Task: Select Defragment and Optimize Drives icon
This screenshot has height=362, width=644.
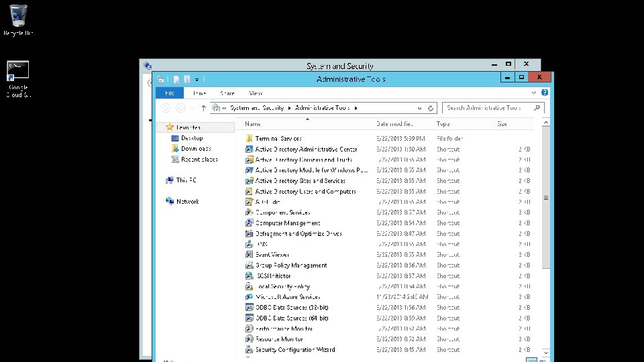Action: pyautogui.click(x=249, y=233)
